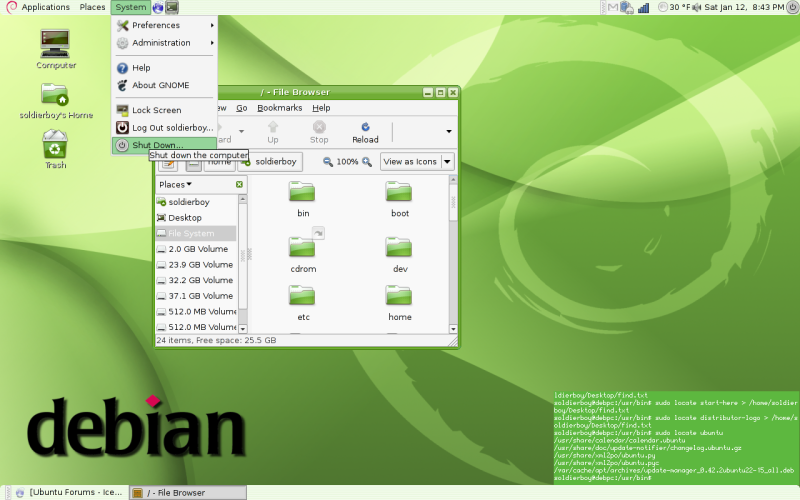
Task: Click the sidebar scroll down arrow
Action: (x=243, y=329)
